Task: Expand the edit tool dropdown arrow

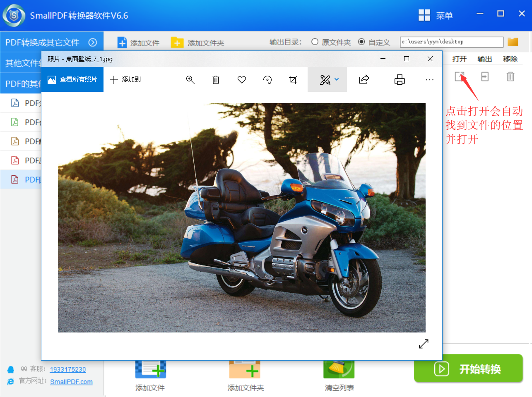Action: click(x=337, y=79)
